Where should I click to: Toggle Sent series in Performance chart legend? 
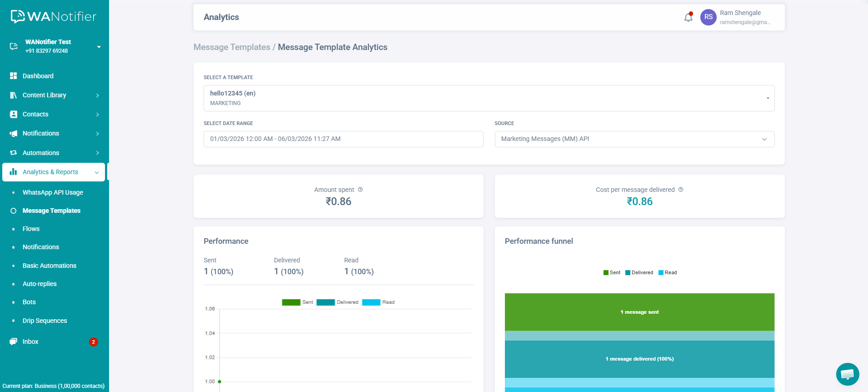pos(297,302)
